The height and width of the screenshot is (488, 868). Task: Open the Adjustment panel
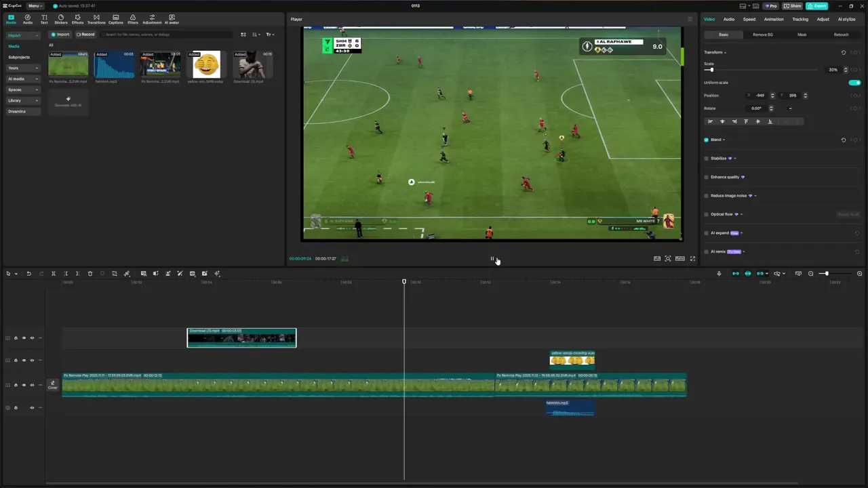[152, 19]
